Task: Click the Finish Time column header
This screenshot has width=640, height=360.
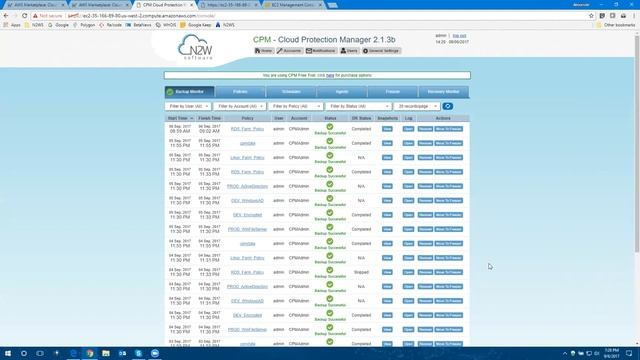Action: pos(209,118)
